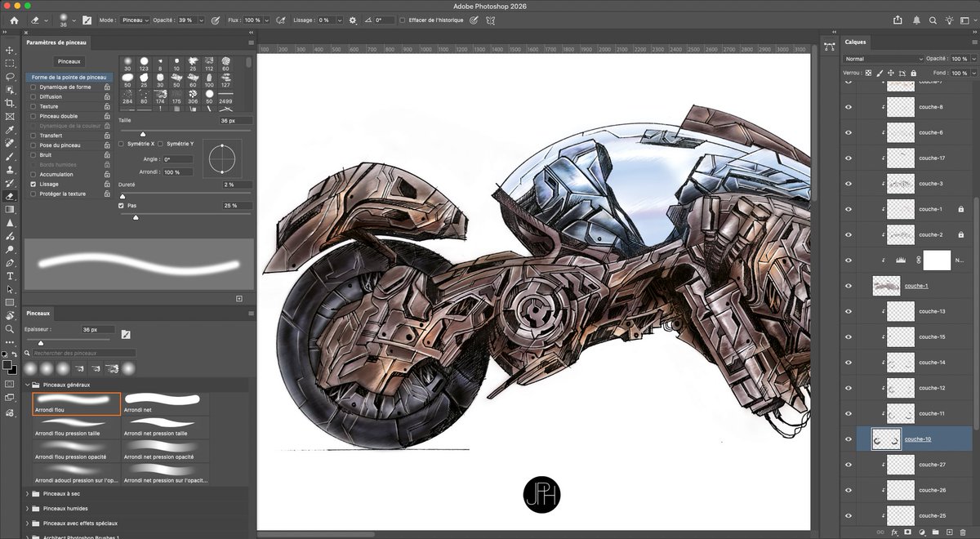The image size is (980, 539).
Task: Hide layer couche-10 with eye icon
Action: [849, 439]
